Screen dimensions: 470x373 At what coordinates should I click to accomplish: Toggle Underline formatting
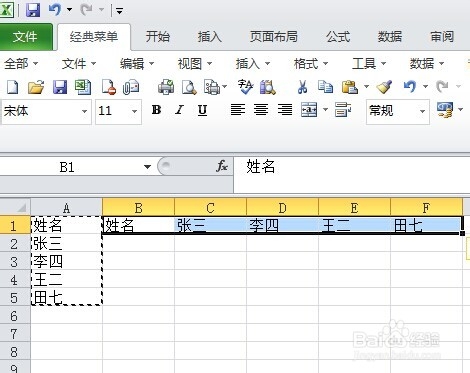[x=202, y=110]
